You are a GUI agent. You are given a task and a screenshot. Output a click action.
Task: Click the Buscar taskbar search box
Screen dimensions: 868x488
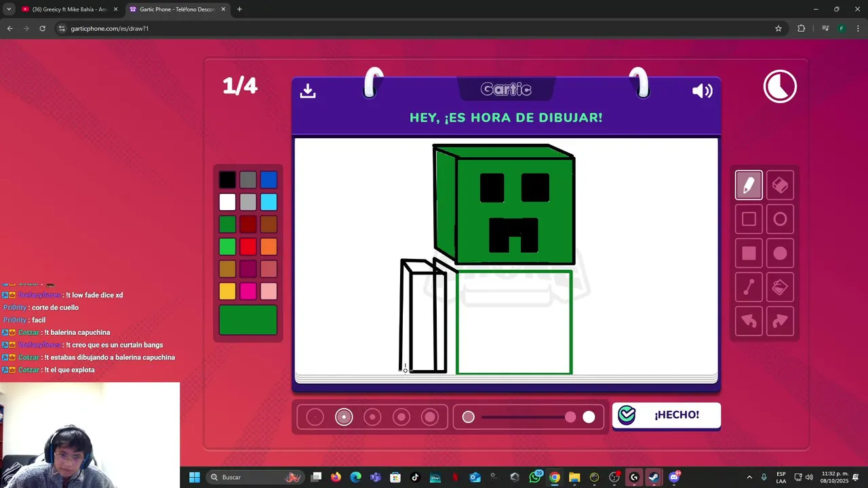256,477
